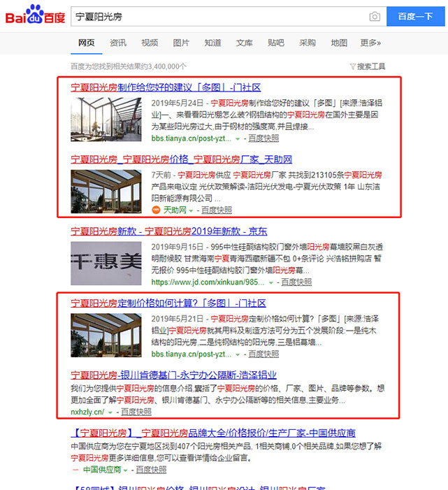Open result 宁夏阳光房价格_厂家_天助网
Screen dimensions: 448x490
click(181, 159)
